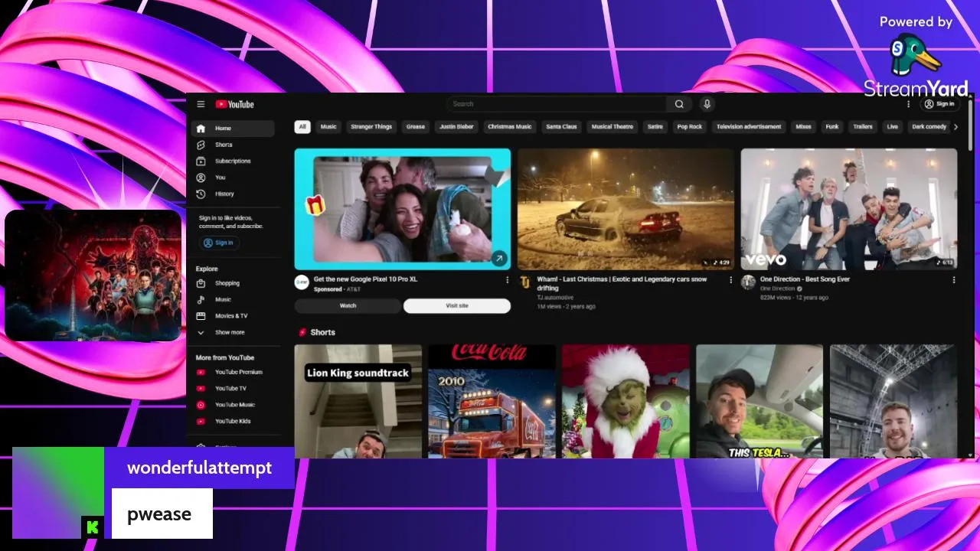Click the TJ.automotive channel name
Screen dimensions: 980x551
554,298
